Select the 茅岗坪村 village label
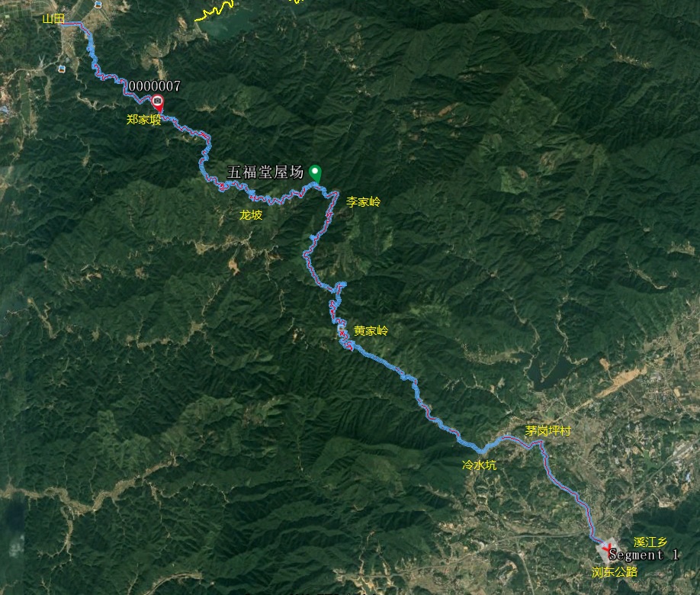 pyautogui.click(x=547, y=431)
